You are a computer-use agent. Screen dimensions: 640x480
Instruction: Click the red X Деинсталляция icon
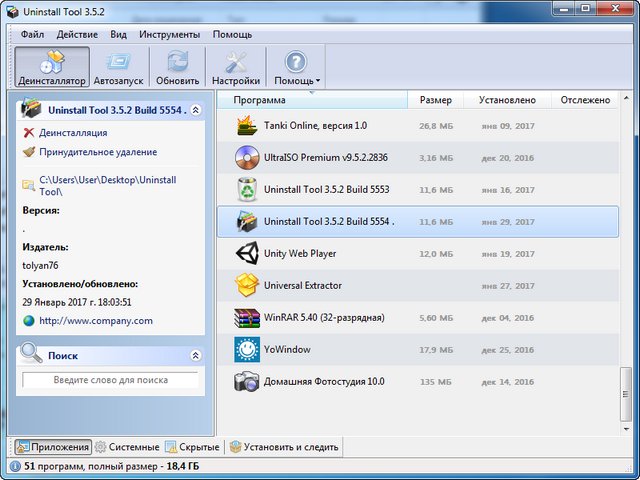tap(29, 133)
